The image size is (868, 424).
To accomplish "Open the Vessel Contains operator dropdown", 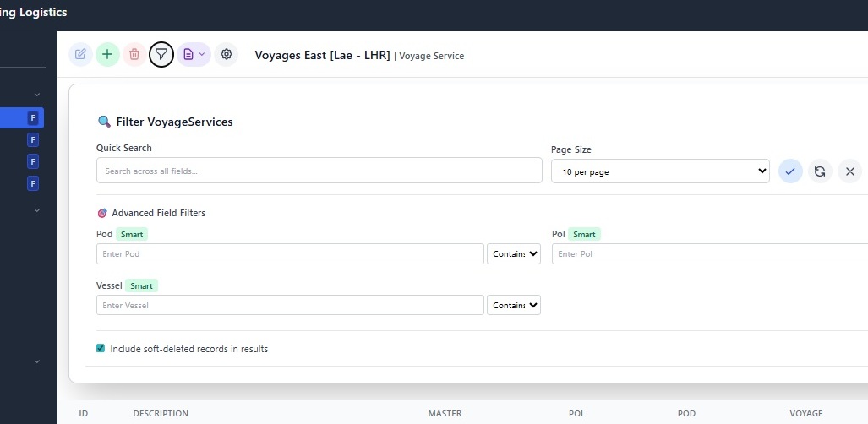I will pyautogui.click(x=514, y=305).
